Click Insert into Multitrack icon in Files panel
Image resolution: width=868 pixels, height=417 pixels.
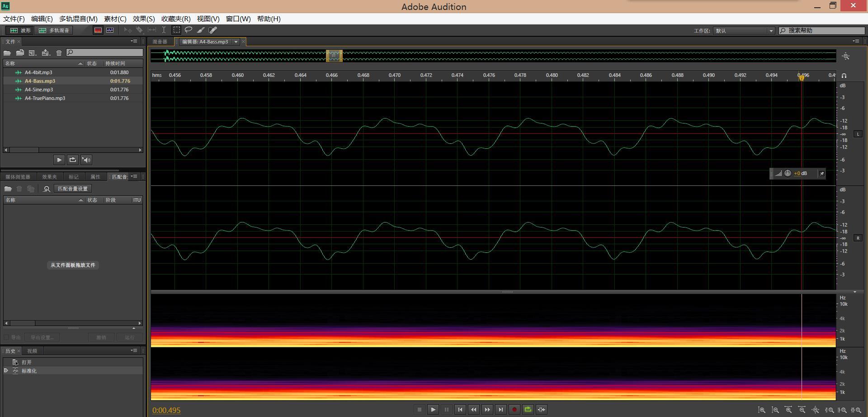(x=46, y=53)
